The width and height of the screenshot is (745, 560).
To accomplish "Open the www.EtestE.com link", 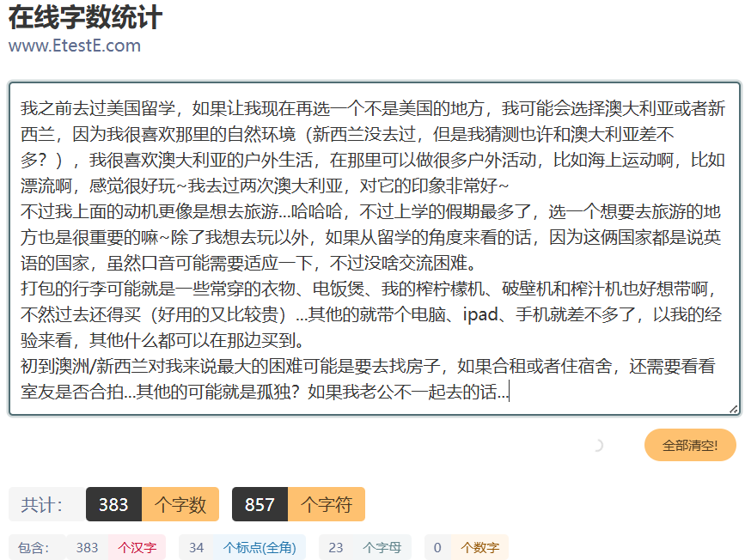I will pos(75,46).
